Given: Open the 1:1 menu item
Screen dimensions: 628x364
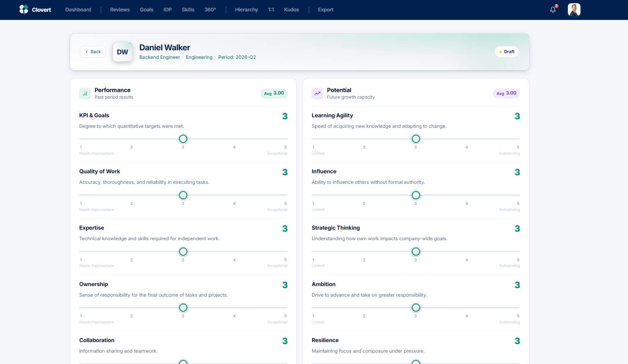Looking at the screenshot, I should pyautogui.click(x=271, y=10).
